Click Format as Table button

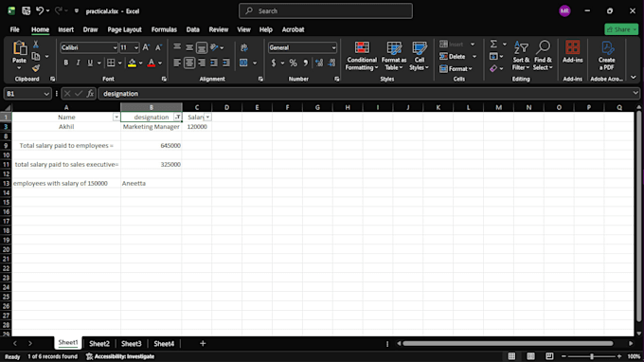pyautogui.click(x=394, y=56)
